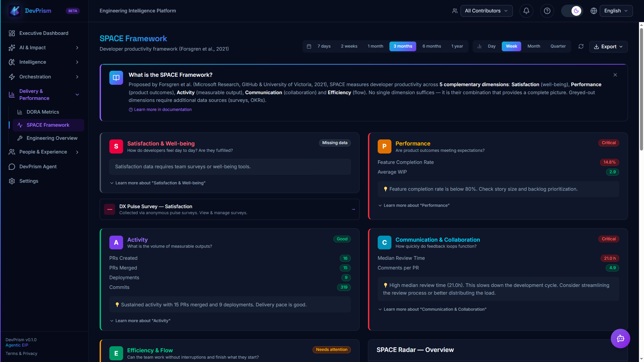This screenshot has width=644, height=362.
Task: Click the Intelligence brain icon
Action: coord(12,62)
